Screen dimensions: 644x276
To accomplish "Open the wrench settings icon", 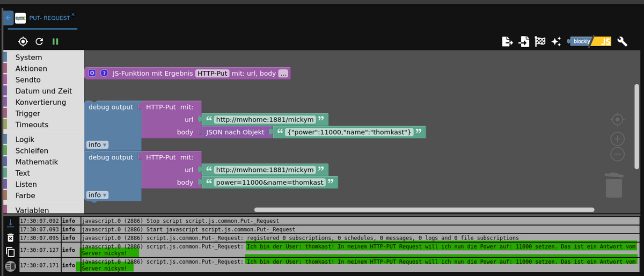I will coord(623,41).
